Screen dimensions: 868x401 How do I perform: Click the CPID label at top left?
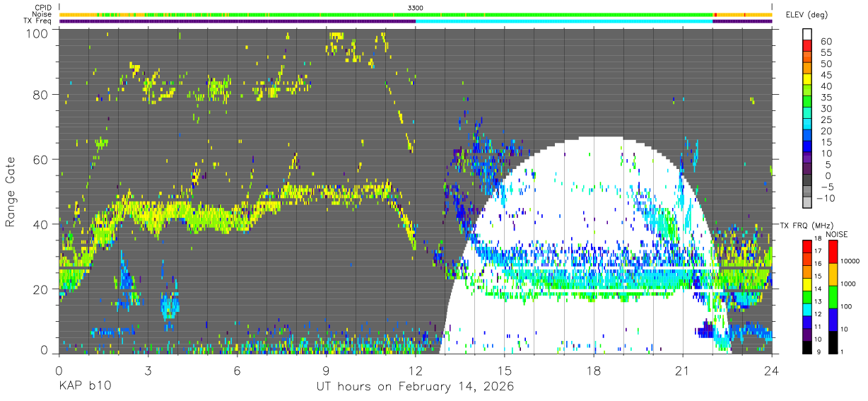44,7
